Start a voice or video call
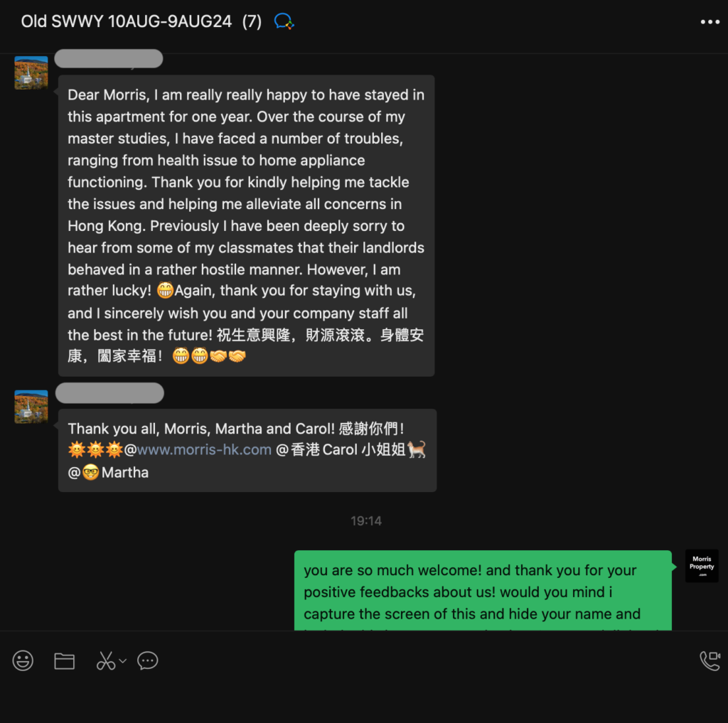728x723 pixels. pos(710,660)
